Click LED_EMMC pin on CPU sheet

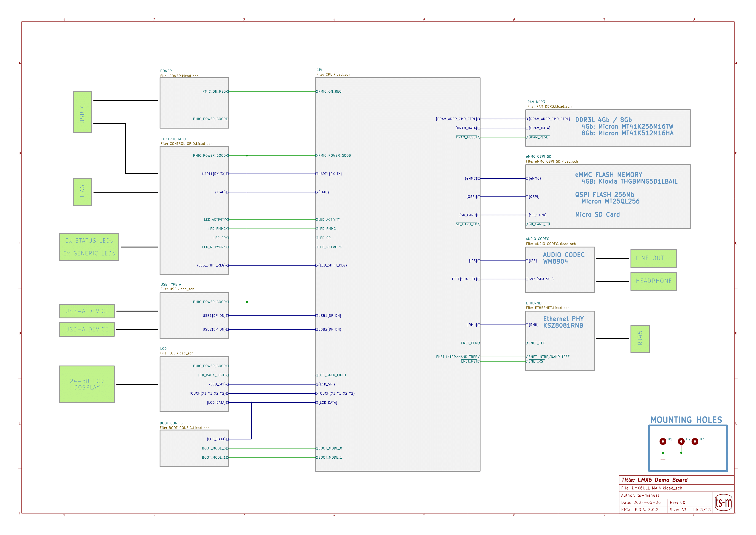(326, 229)
